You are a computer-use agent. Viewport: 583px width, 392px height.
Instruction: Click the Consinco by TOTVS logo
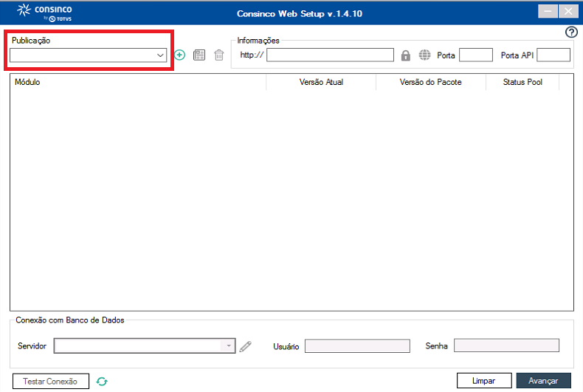coord(44,13)
